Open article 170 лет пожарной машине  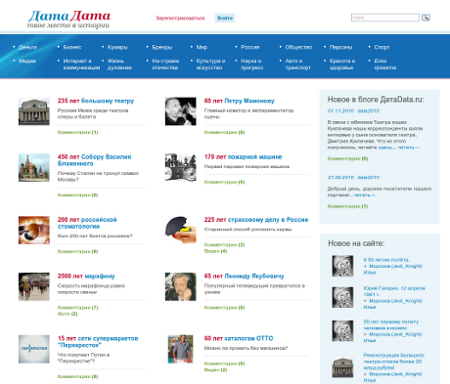tap(243, 157)
